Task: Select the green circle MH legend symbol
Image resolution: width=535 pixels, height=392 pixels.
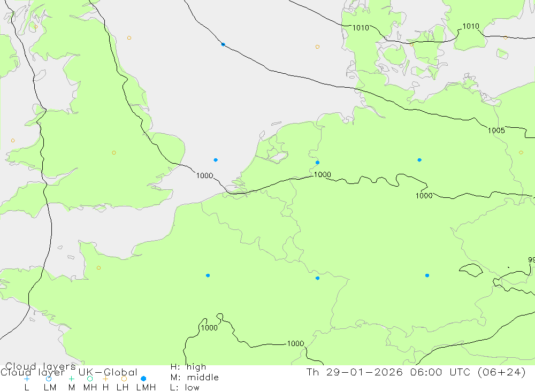Action: [89, 379]
